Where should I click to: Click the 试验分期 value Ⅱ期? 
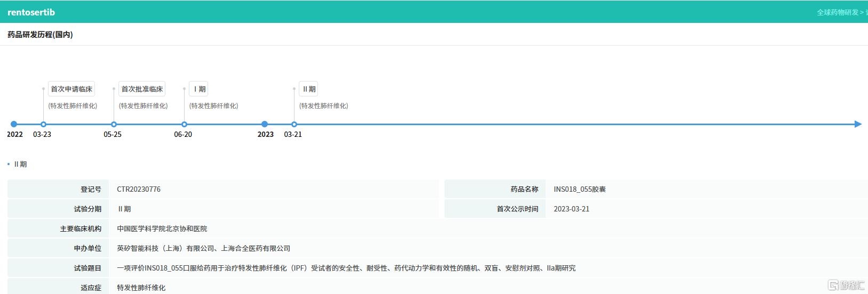pos(124,209)
